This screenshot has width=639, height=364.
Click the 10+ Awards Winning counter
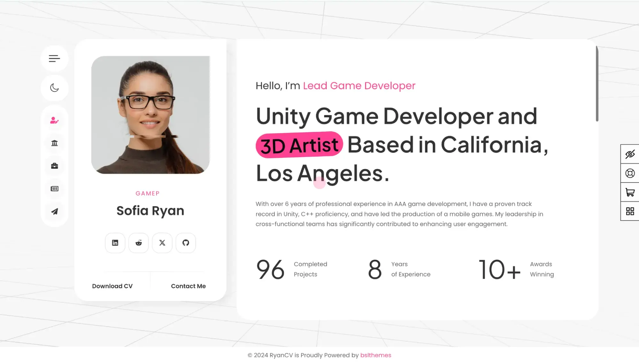[516, 269]
